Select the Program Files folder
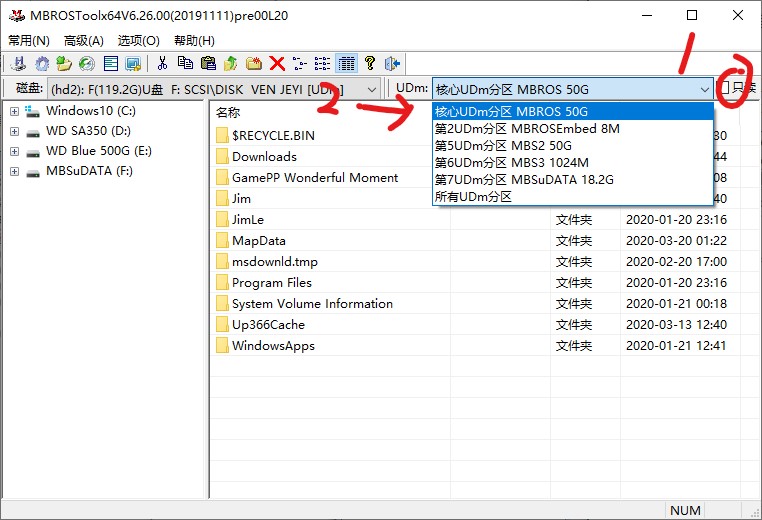The height and width of the screenshot is (520, 762). coord(271,283)
